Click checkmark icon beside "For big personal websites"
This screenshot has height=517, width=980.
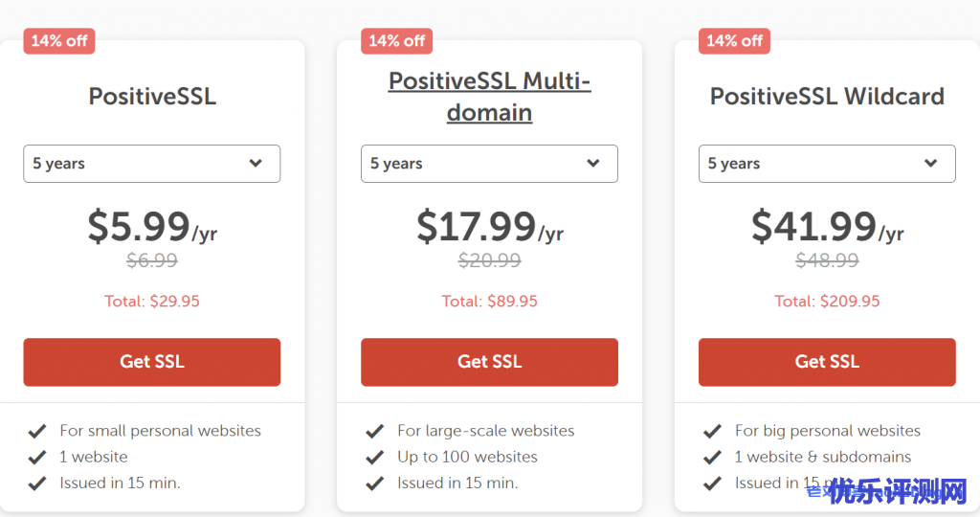coord(712,431)
